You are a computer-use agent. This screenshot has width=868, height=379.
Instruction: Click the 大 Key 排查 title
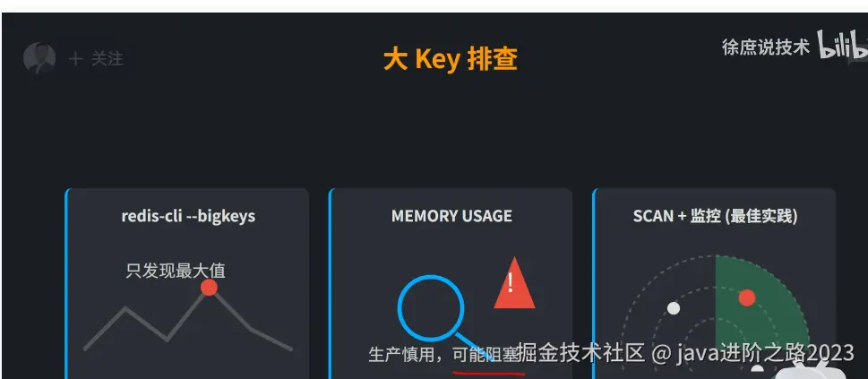tap(451, 59)
